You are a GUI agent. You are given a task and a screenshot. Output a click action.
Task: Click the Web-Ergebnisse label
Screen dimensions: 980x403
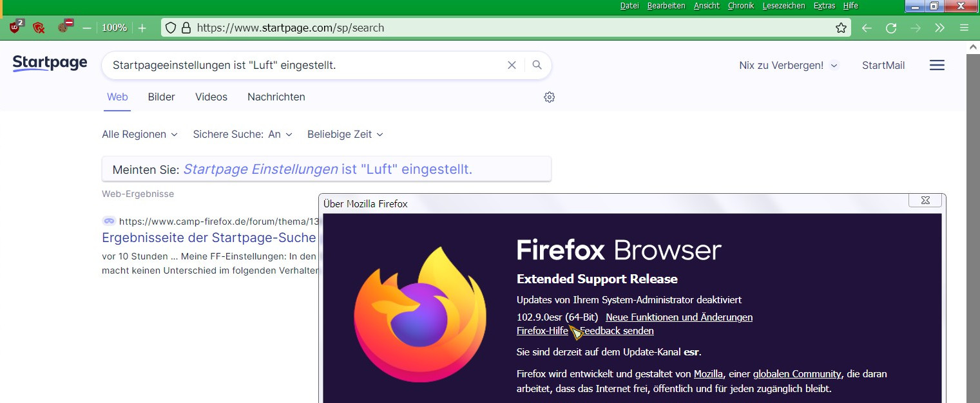pyautogui.click(x=138, y=194)
